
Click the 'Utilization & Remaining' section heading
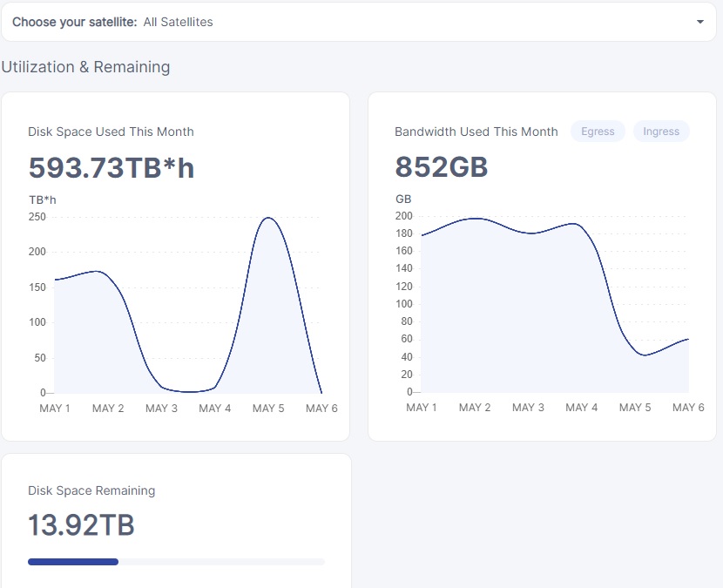[x=85, y=67]
